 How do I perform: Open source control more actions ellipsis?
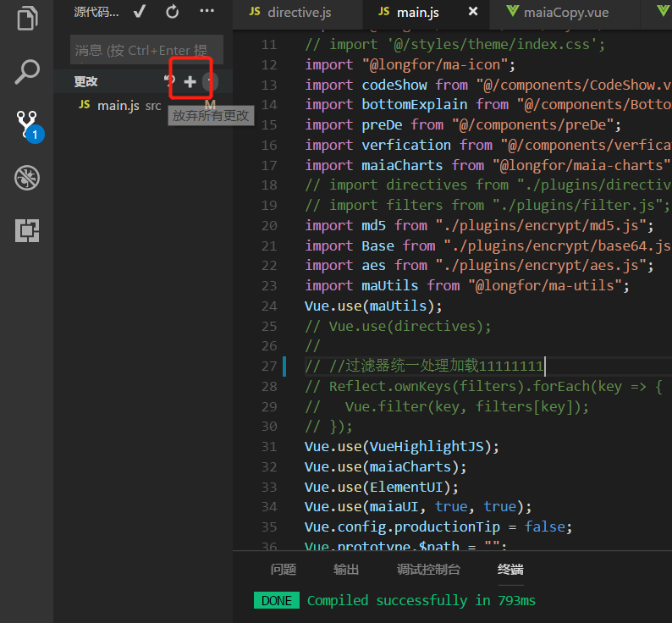(x=207, y=11)
